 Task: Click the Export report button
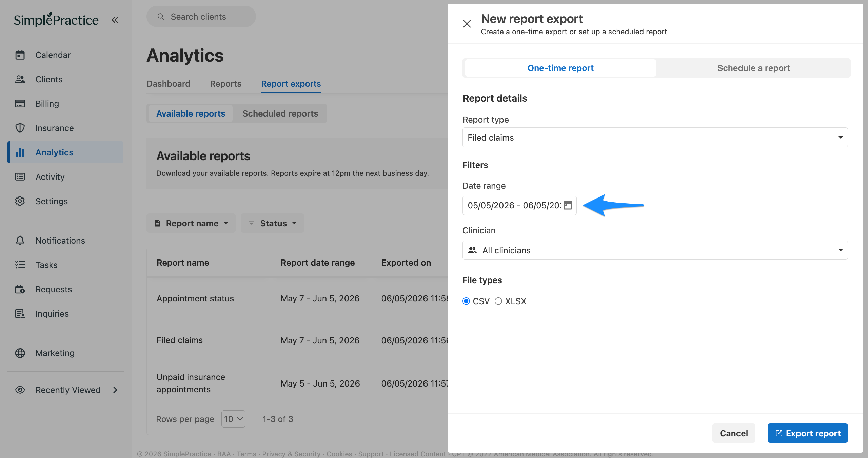coord(808,433)
